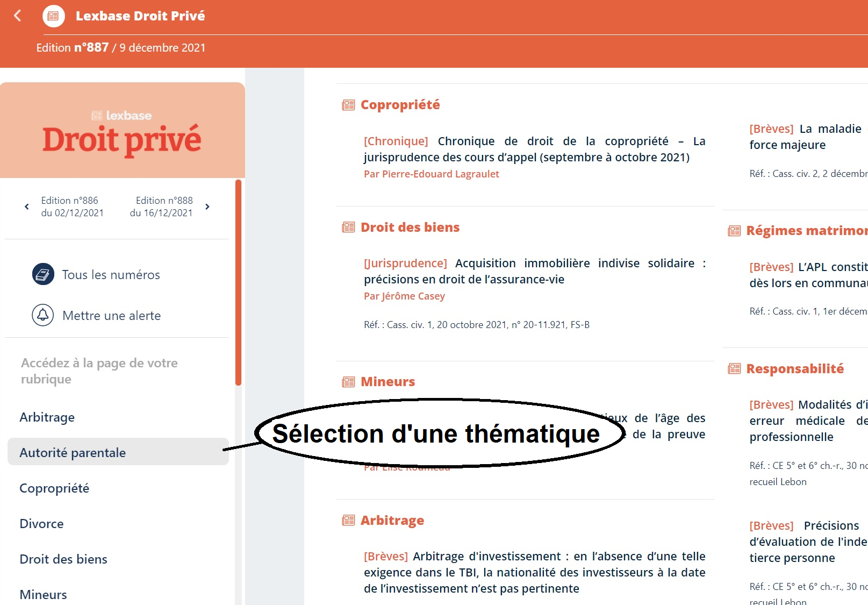Click the Lexbase journal icon beside the title

click(x=54, y=16)
